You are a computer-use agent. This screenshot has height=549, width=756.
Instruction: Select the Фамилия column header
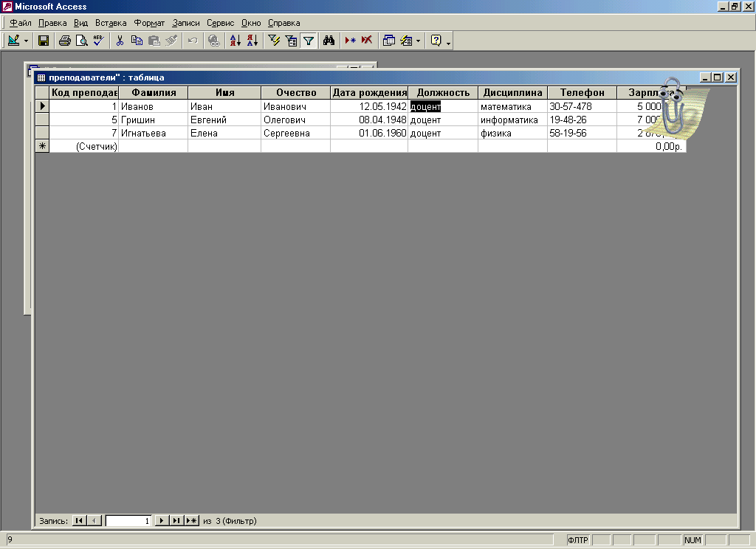[x=154, y=92]
